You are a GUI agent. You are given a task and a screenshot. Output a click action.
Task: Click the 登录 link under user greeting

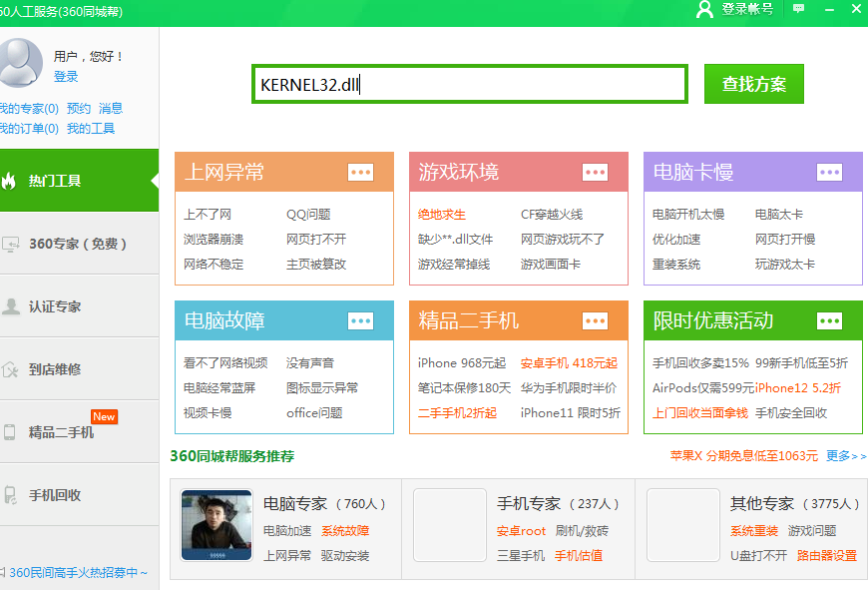(x=66, y=77)
